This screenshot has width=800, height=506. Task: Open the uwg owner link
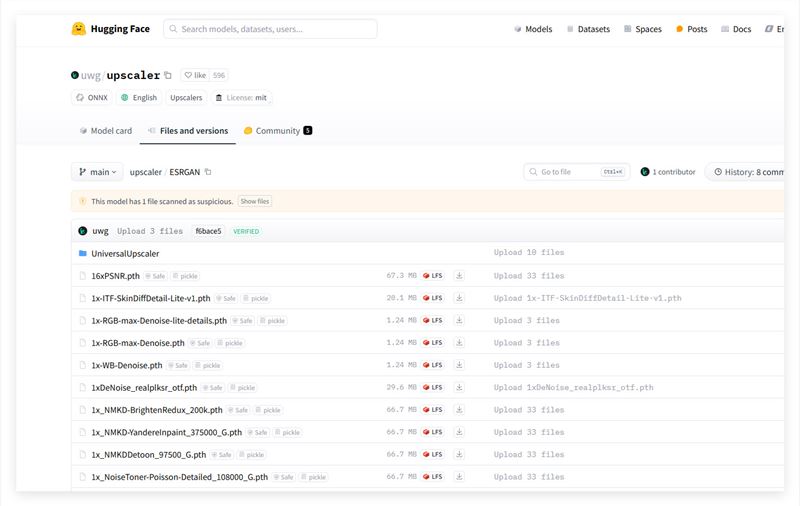point(91,75)
